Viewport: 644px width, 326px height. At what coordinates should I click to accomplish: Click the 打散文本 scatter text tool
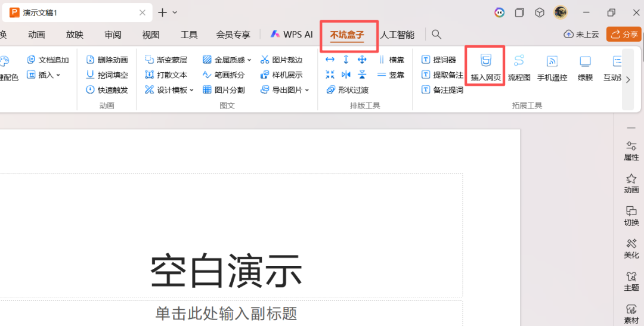point(166,75)
